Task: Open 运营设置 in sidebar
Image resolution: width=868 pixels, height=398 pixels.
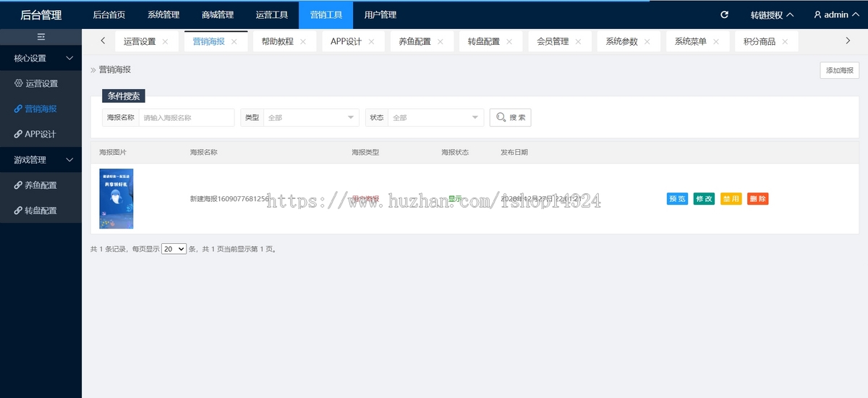Action: point(41,83)
